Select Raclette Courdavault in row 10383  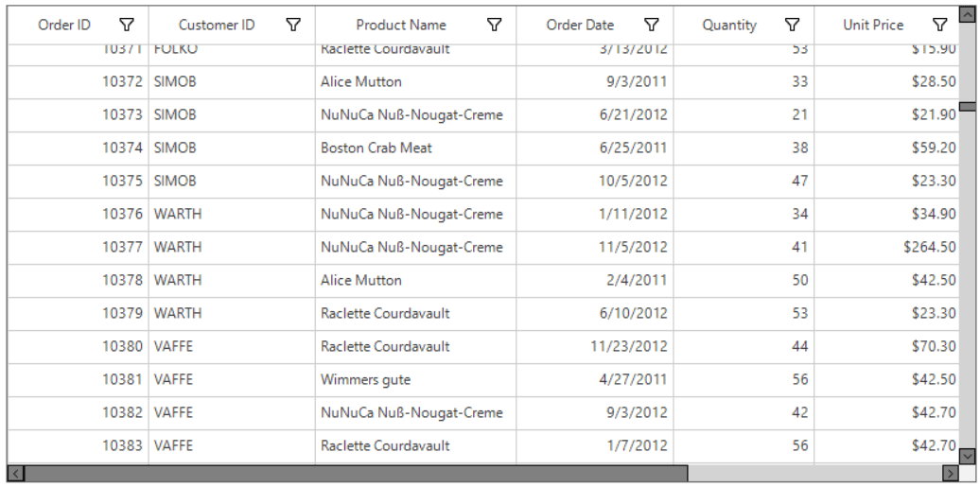click(415, 446)
